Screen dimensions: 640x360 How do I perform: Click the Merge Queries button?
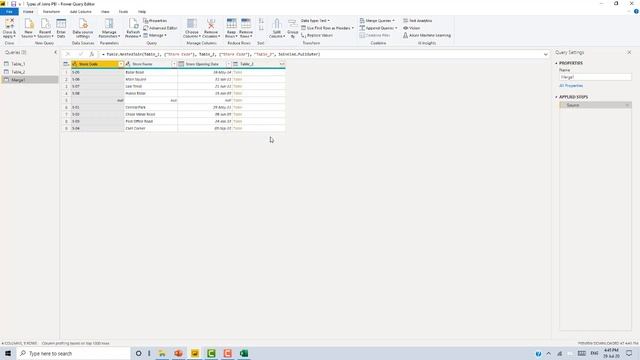coord(377,20)
